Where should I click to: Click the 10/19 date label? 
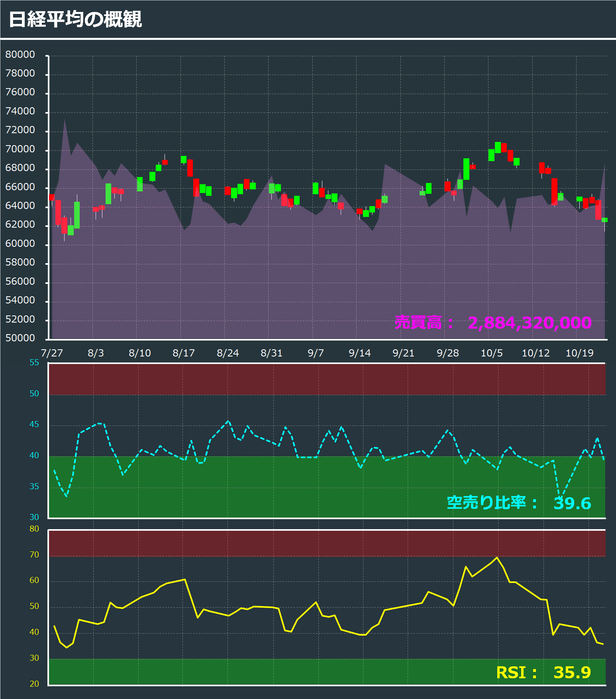pyautogui.click(x=580, y=353)
